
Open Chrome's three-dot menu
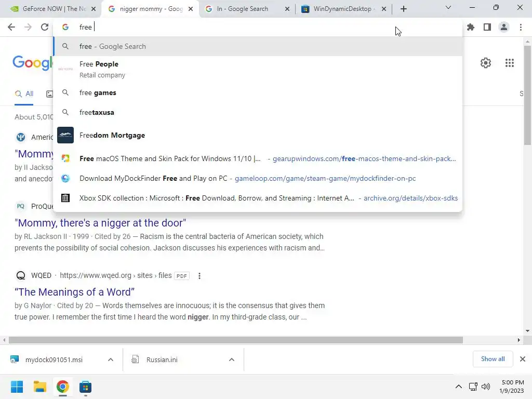[521, 27]
